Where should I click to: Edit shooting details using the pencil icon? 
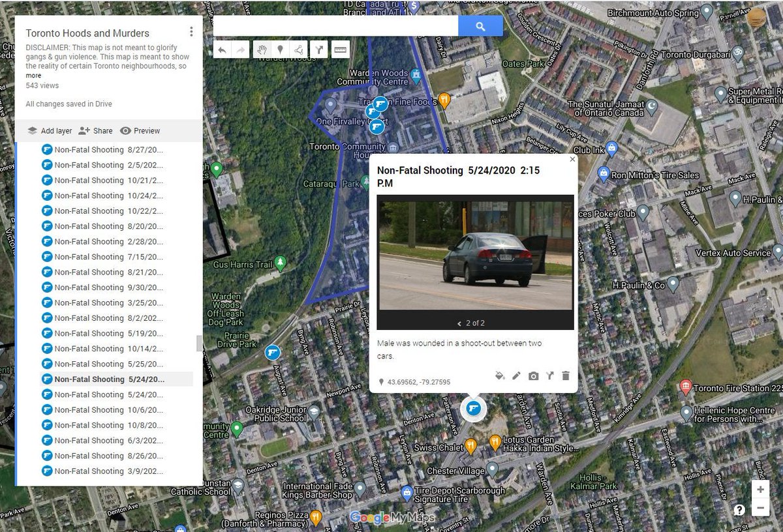pos(516,376)
